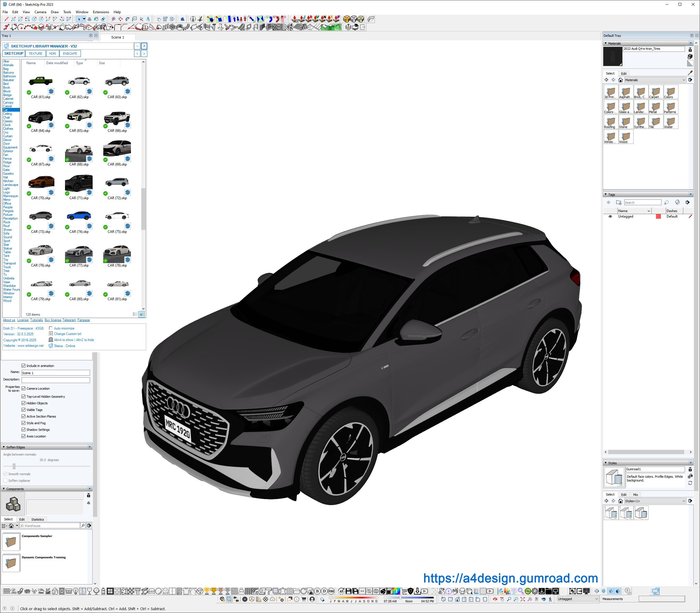Open the Materials library dropdown
Screen dimensions: 700x613
coord(683,80)
